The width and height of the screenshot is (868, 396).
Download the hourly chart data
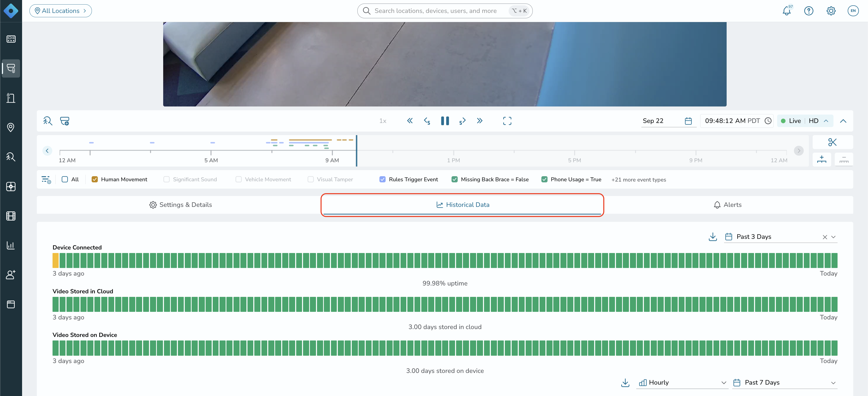(625, 383)
